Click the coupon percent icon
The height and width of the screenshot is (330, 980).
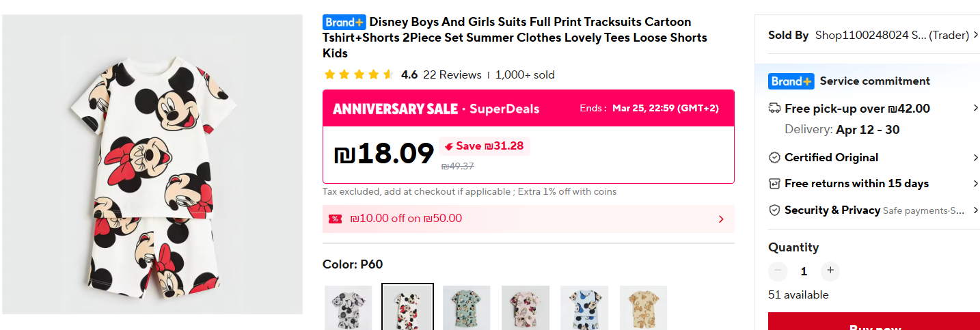coord(335,219)
